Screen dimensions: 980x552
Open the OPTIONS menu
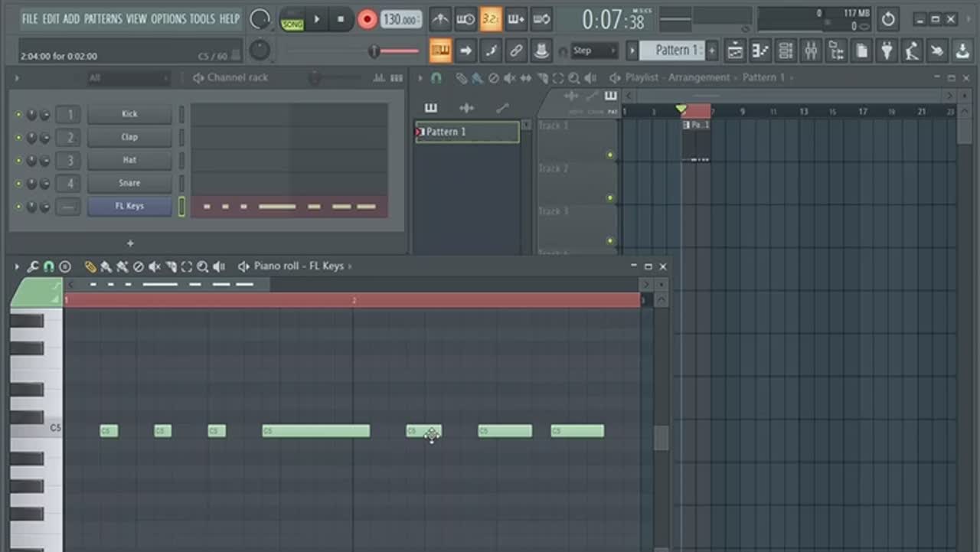point(168,18)
